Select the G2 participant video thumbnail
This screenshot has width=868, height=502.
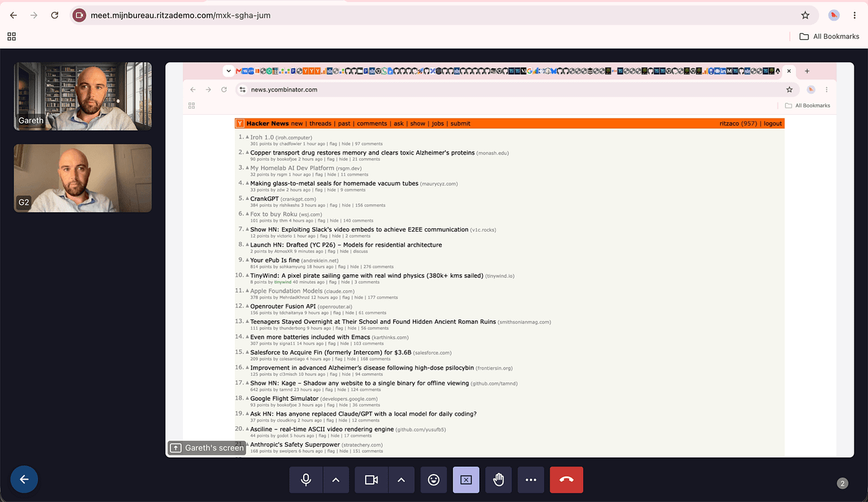83,178
